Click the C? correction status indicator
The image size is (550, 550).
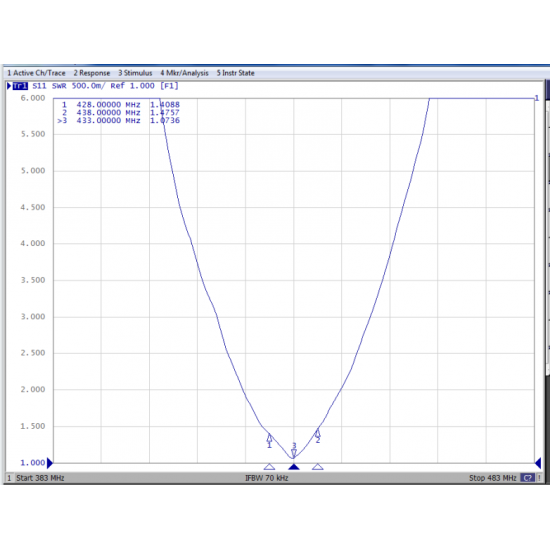point(527,478)
